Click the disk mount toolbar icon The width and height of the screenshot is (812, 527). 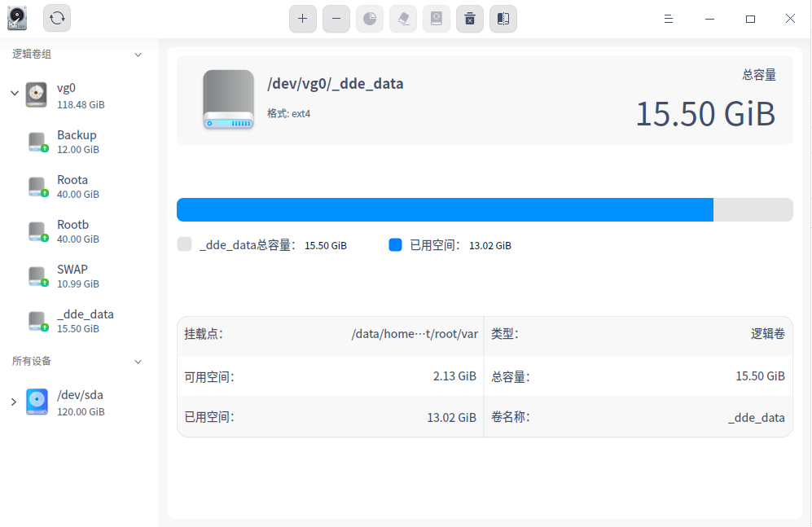point(437,20)
